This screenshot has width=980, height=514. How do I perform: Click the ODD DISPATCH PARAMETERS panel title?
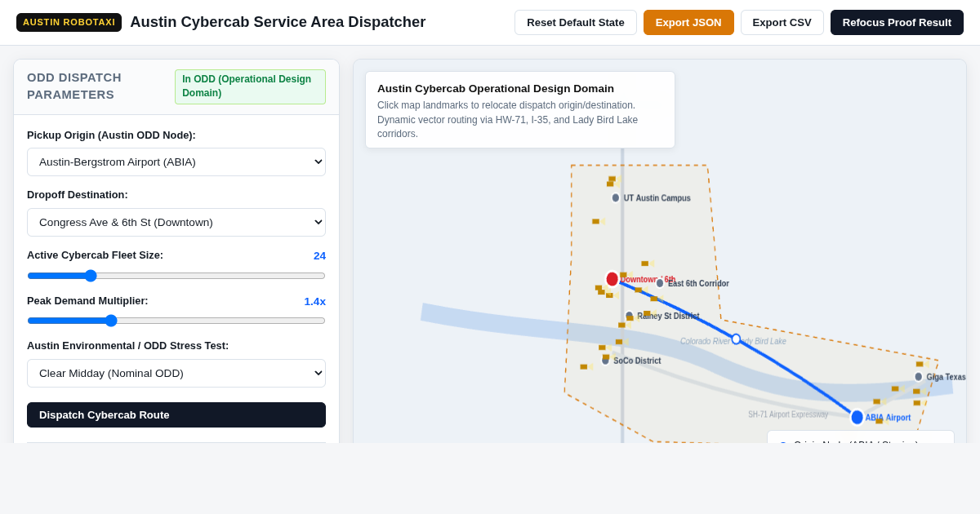pos(74,86)
